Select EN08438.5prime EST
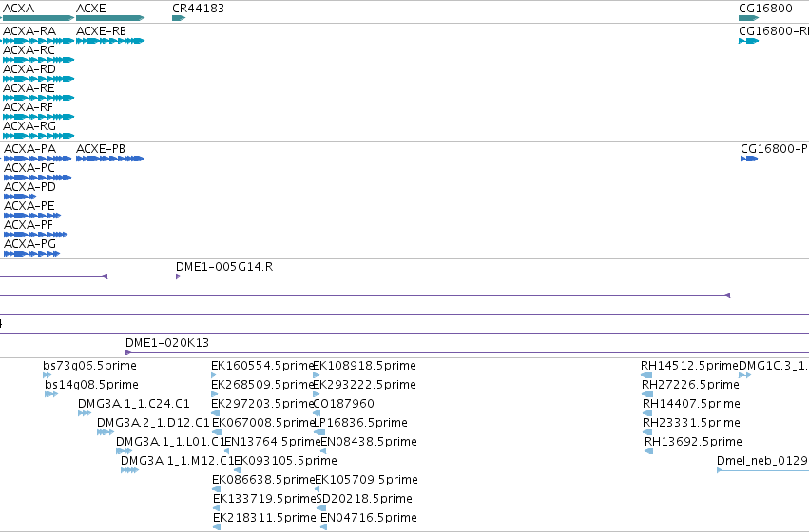809x532 pixels. pyautogui.click(x=323, y=451)
